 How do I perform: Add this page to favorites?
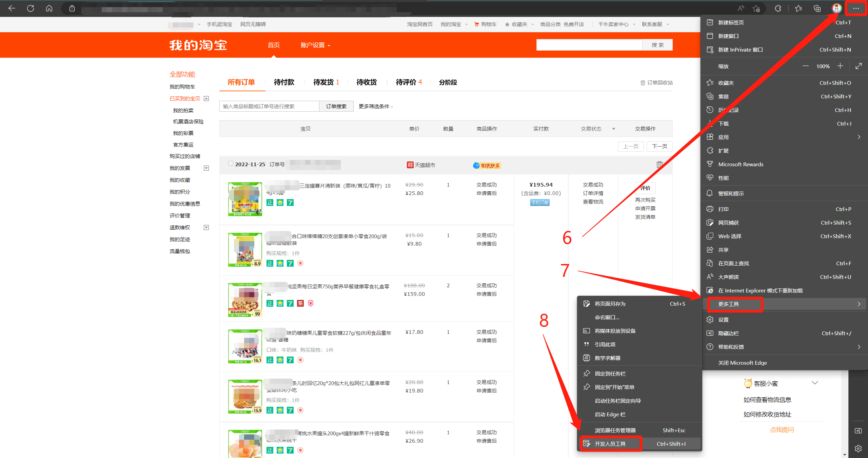pyautogui.click(x=756, y=8)
